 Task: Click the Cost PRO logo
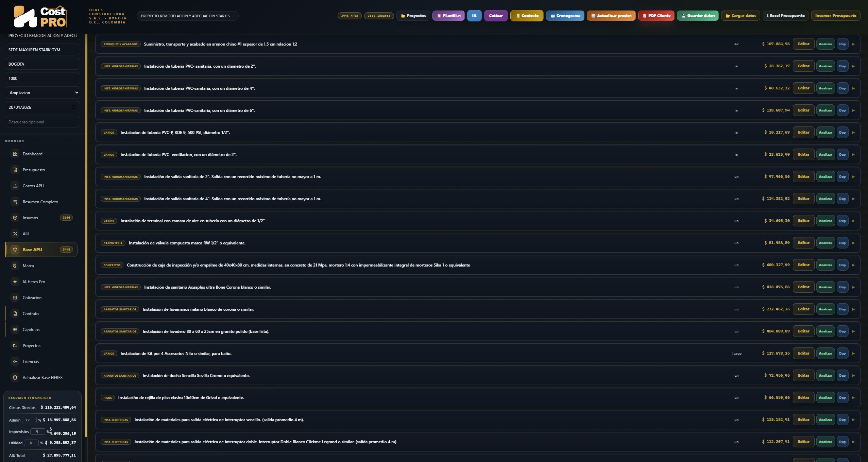[x=40, y=16]
